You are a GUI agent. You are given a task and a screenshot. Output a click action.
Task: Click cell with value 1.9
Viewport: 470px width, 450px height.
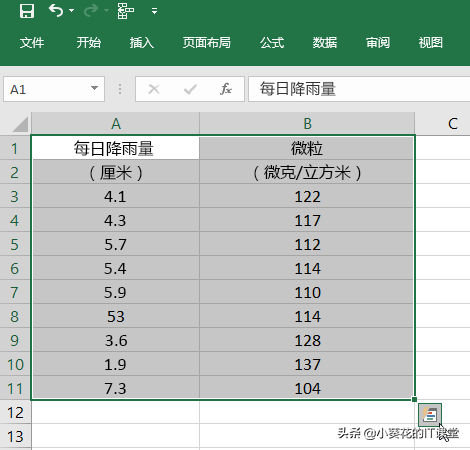pyautogui.click(x=116, y=364)
